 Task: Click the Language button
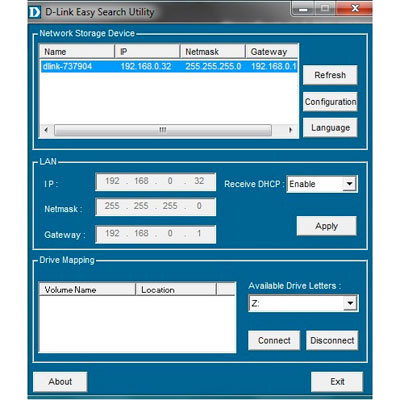(330, 128)
